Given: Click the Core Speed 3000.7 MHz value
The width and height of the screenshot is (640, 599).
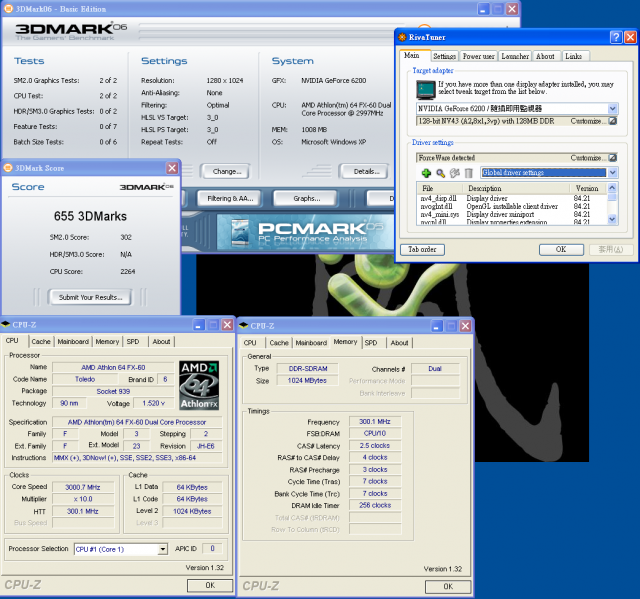Looking at the screenshot, I should [x=83, y=487].
